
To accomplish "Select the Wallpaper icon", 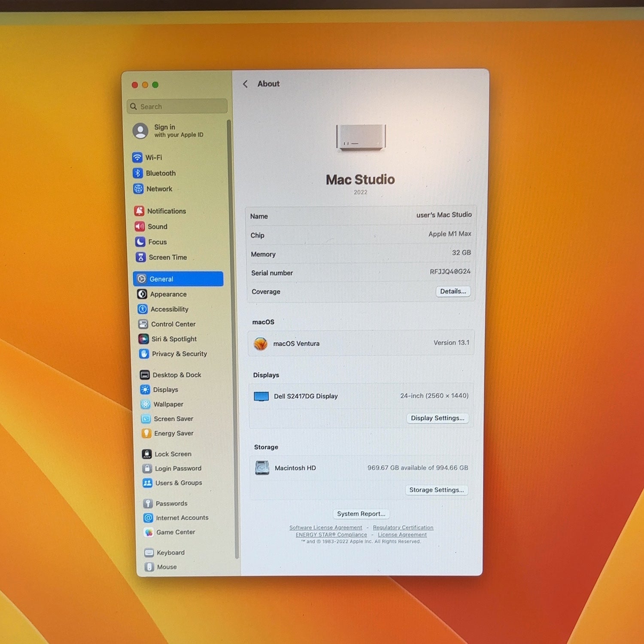I will pos(146,404).
